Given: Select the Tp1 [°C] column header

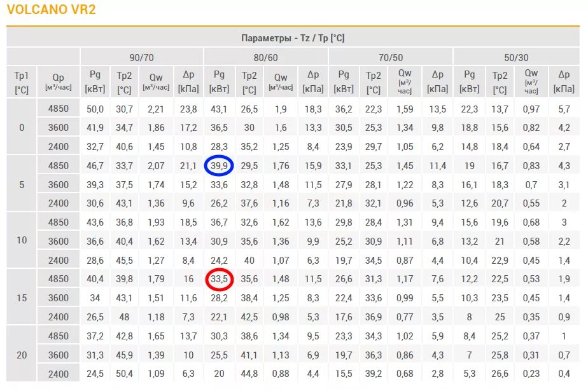Looking at the screenshot, I should (x=22, y=83).
